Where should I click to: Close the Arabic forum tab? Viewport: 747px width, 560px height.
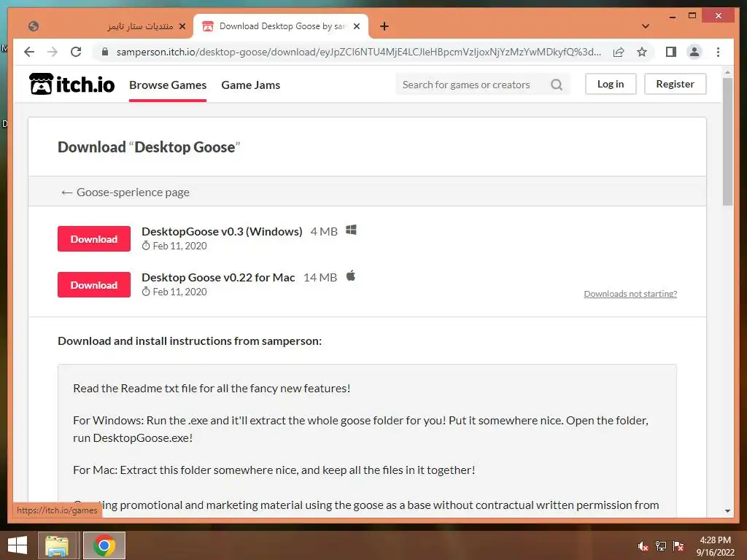point(182,26)
